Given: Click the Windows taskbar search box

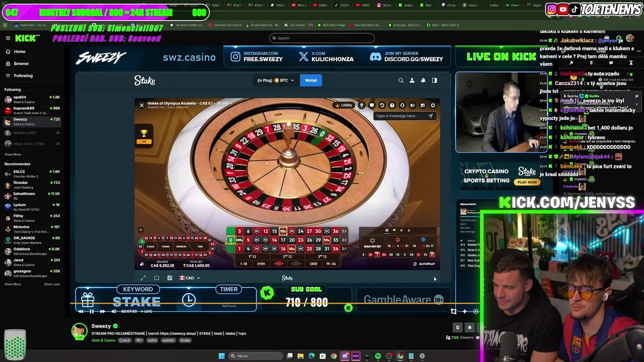Looking at the screenshot, I should click(256, 356).
